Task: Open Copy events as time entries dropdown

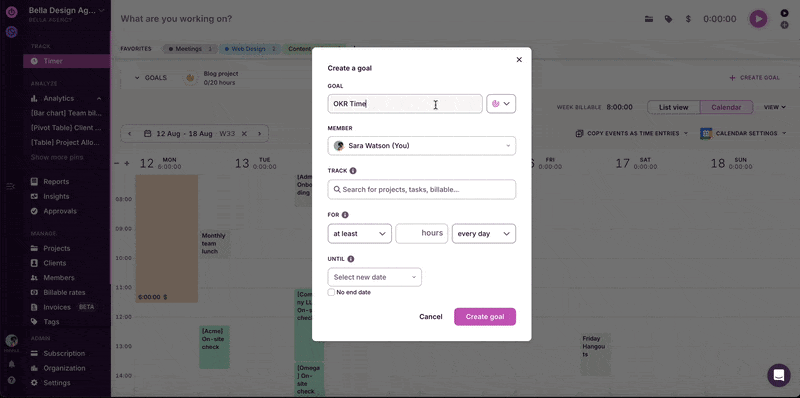Action: (632, 134)
